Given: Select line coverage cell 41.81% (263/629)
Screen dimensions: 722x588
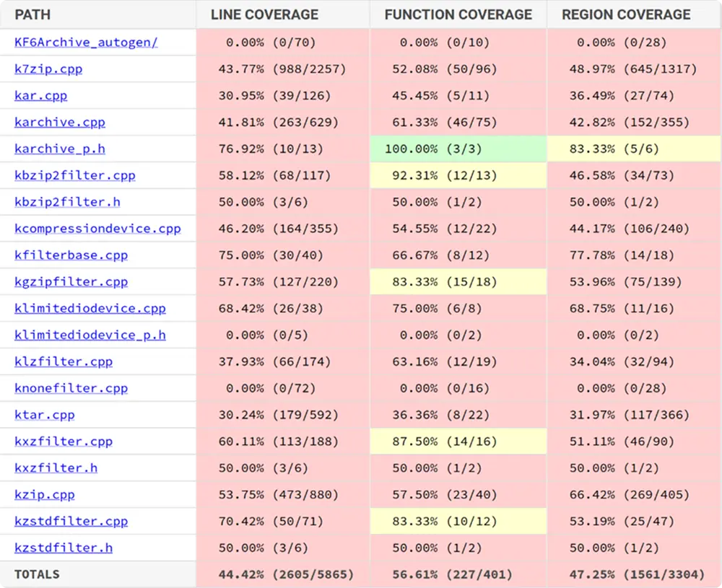Looking at the screenshot, I should [282, 123].
